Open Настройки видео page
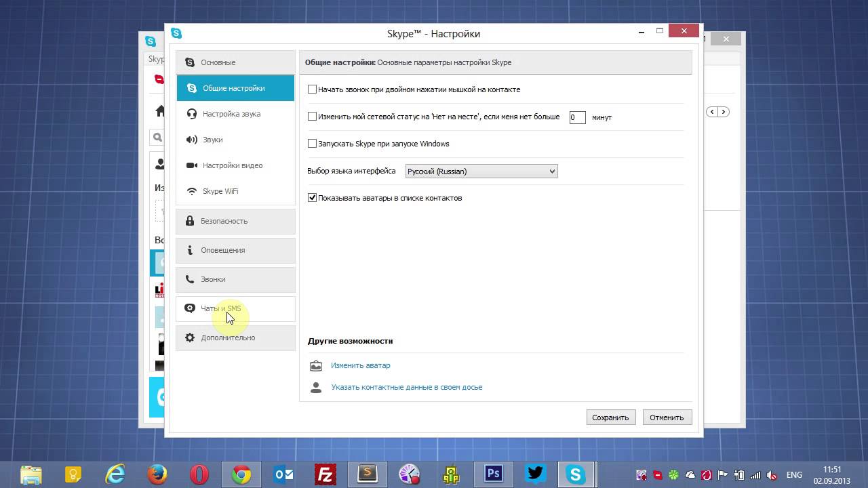This screenshot has height=488, width=868. click(x=235, y=165)
